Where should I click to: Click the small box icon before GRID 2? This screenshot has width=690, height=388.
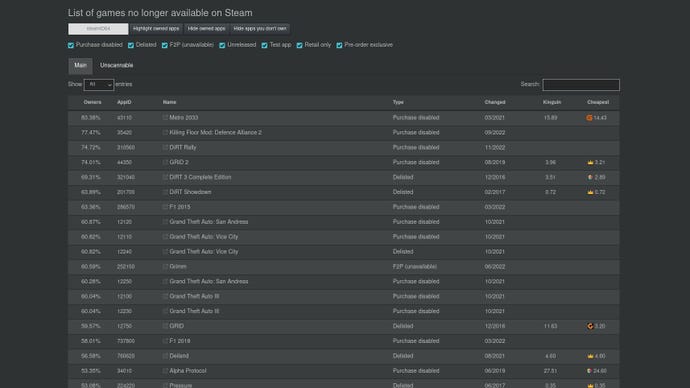coord(165,162)
